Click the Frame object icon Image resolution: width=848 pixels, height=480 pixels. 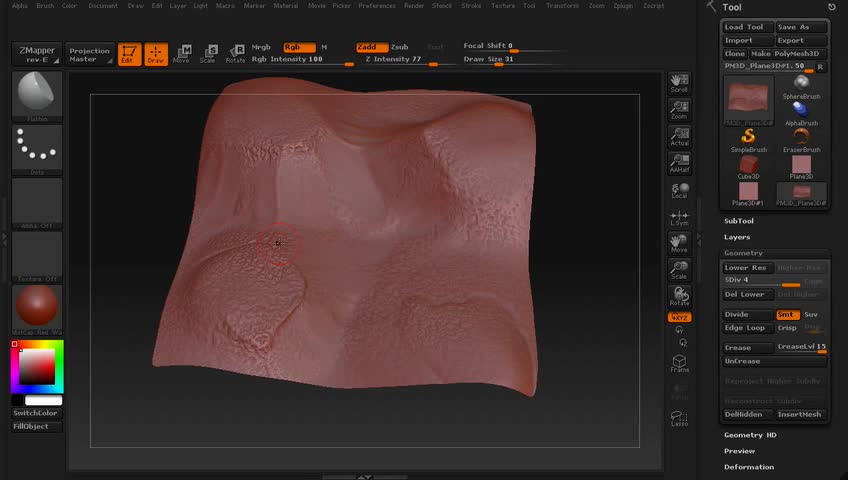679,363
